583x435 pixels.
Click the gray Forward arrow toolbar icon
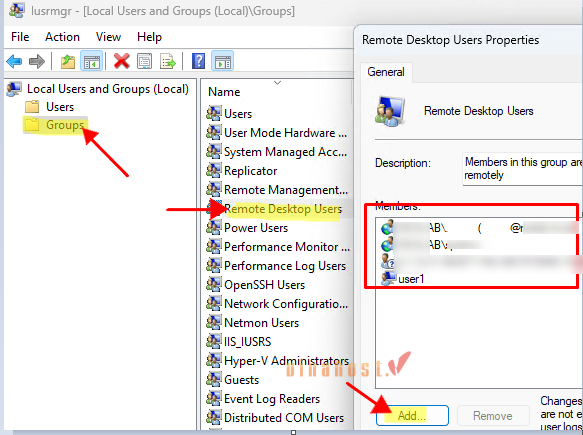(37, 61)
